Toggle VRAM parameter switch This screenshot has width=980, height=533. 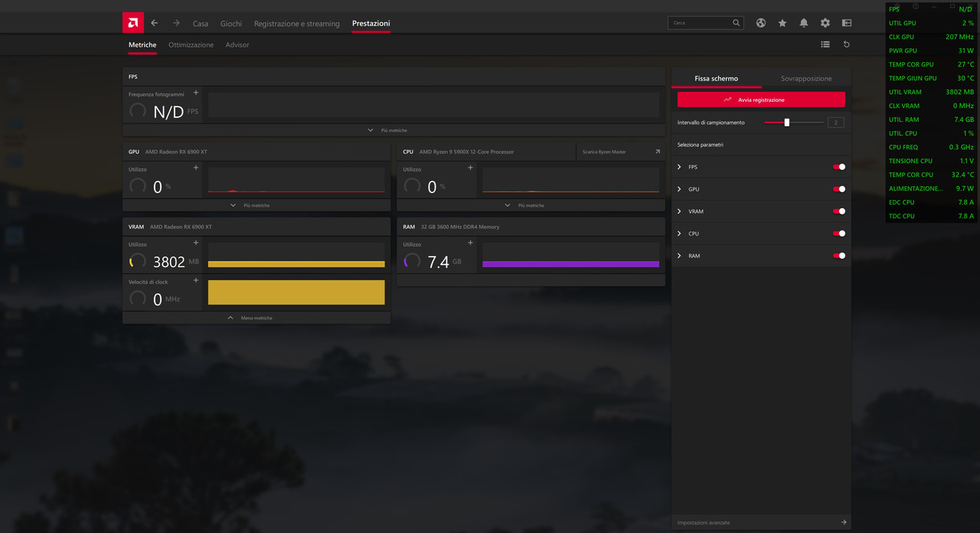pos(839,211)
